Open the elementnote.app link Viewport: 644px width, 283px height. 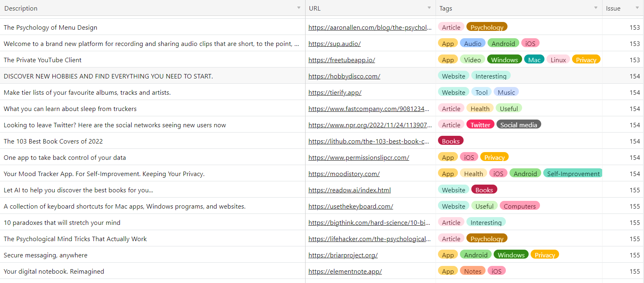345,271
